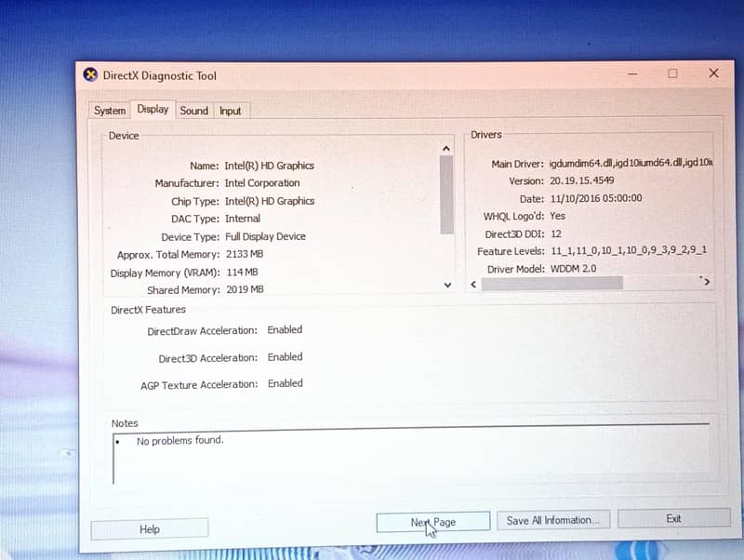Click the Next Page button
Image resolution: width=744 pixels, height=560 pixels.
433,522
